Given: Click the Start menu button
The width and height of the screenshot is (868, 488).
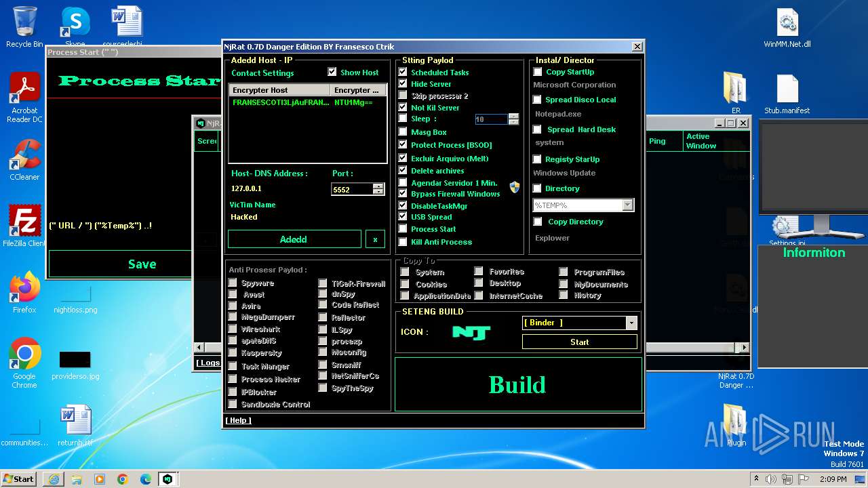Looking at the screenshot, I should (19, 479).
